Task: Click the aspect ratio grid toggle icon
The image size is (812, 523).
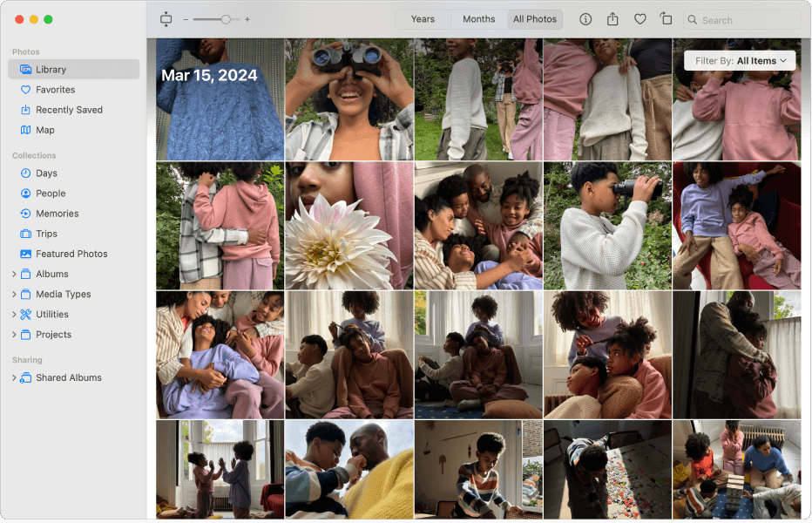Action: coord(166,19)
